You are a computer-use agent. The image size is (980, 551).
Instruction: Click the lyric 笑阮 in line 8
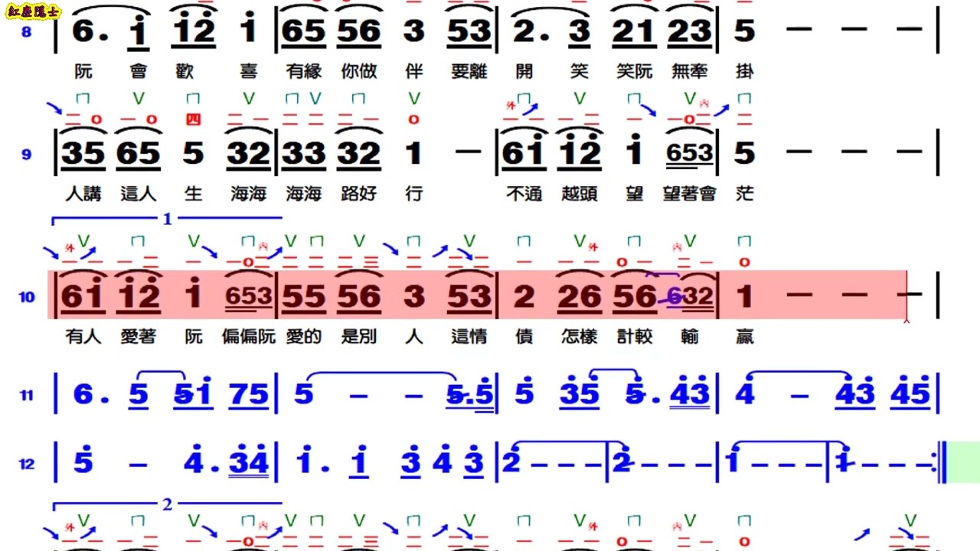pyautogui.click(x=635, y=71)
